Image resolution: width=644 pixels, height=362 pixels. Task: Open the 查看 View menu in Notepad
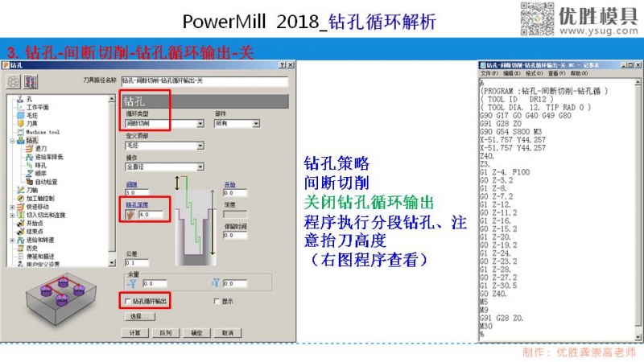pos(556,73)
